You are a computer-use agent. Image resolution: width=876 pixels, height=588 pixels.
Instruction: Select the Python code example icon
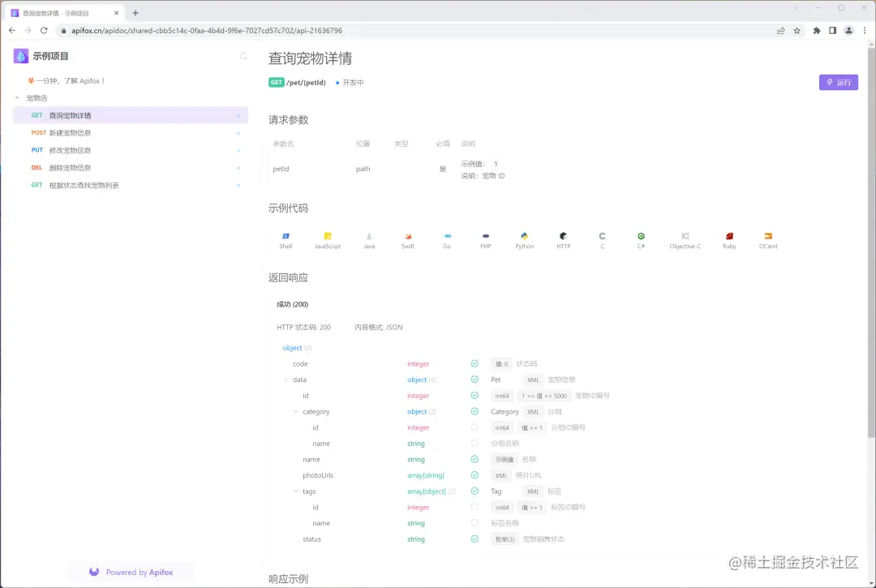pyautogui.click(x=524, y=239)
